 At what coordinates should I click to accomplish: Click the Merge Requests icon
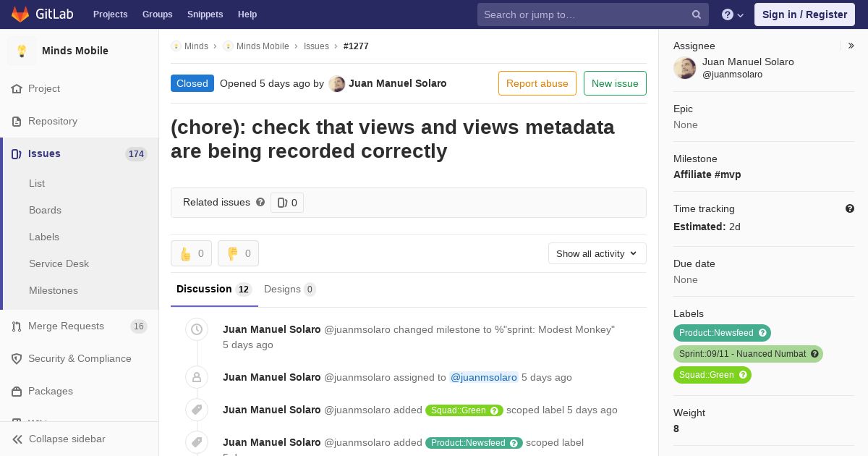pyautogui.click(x=17, y=326)
